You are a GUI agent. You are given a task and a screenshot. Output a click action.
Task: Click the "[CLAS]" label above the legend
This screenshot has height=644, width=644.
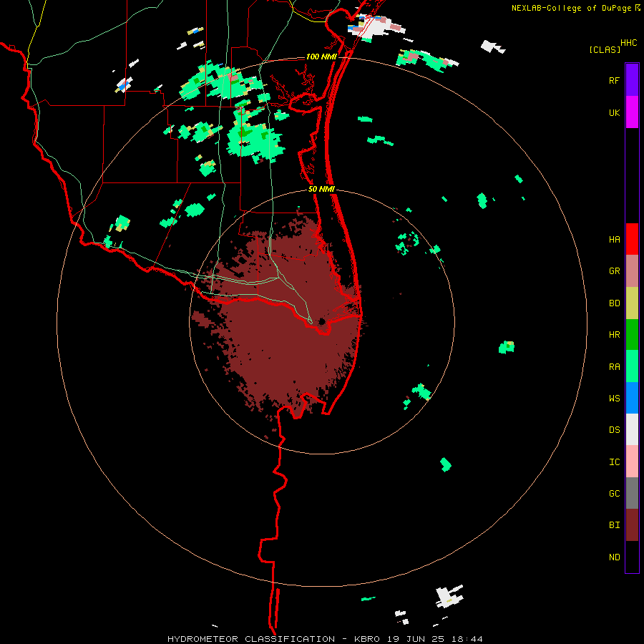(605, 49)
